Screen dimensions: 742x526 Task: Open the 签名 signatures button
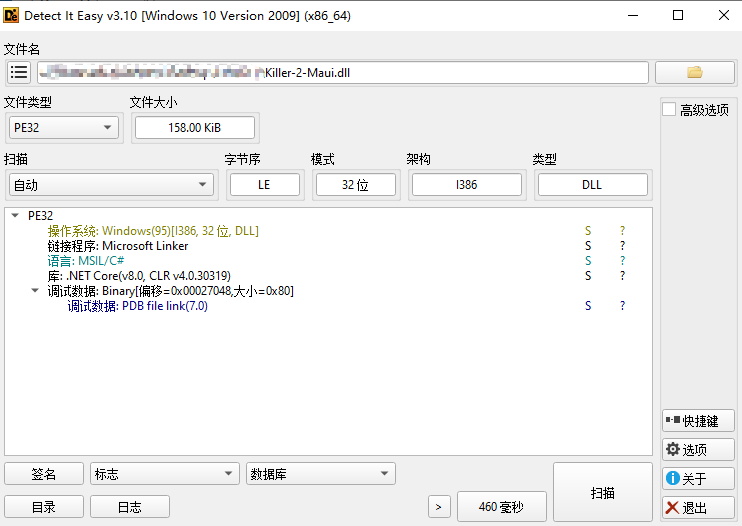[x=44, y=473]
